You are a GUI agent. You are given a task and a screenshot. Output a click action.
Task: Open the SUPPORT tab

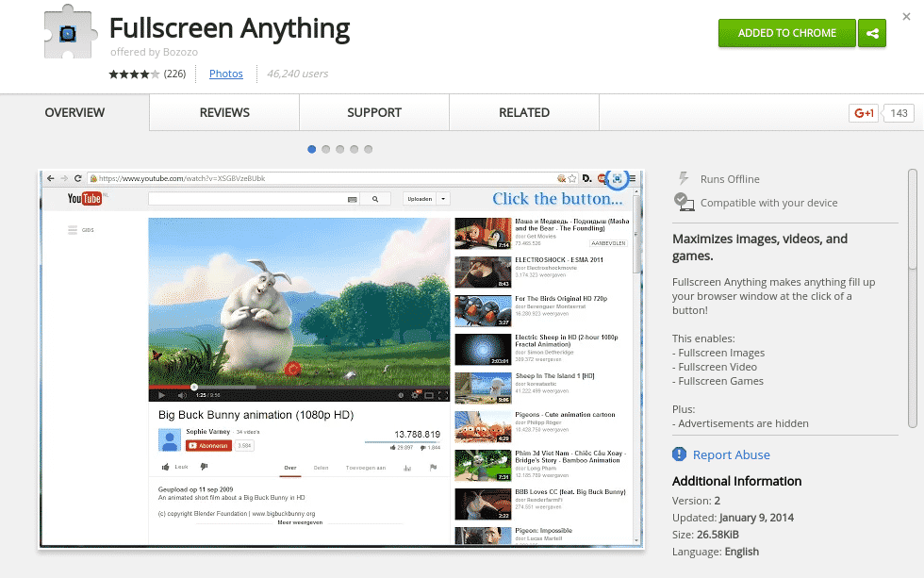(x=374, y=112)
